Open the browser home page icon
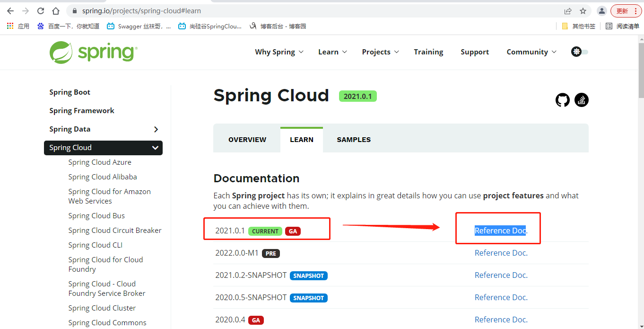 [56, 11]
